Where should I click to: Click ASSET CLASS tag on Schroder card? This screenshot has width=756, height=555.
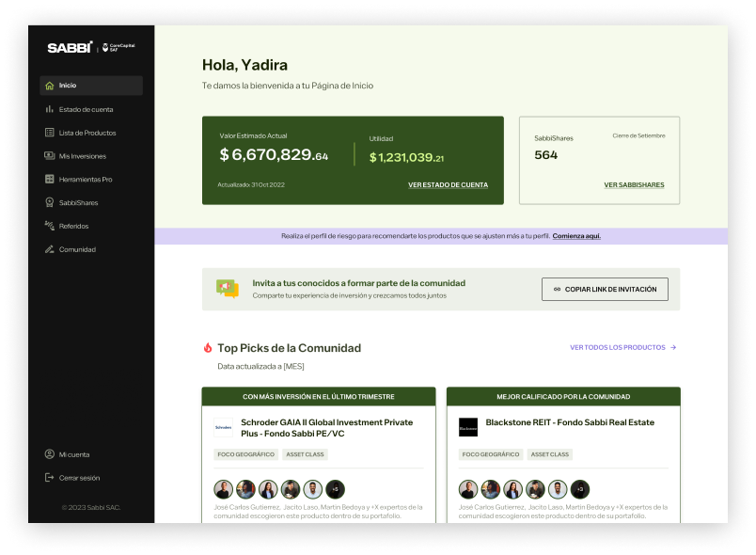point(306,454)
